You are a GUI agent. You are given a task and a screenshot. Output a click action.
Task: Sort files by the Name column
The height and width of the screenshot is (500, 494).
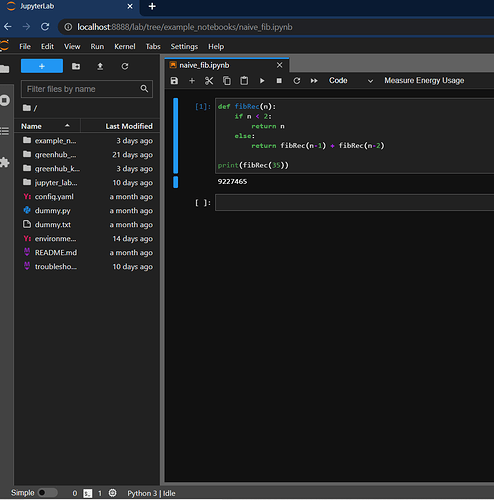(x=47, y=126)
